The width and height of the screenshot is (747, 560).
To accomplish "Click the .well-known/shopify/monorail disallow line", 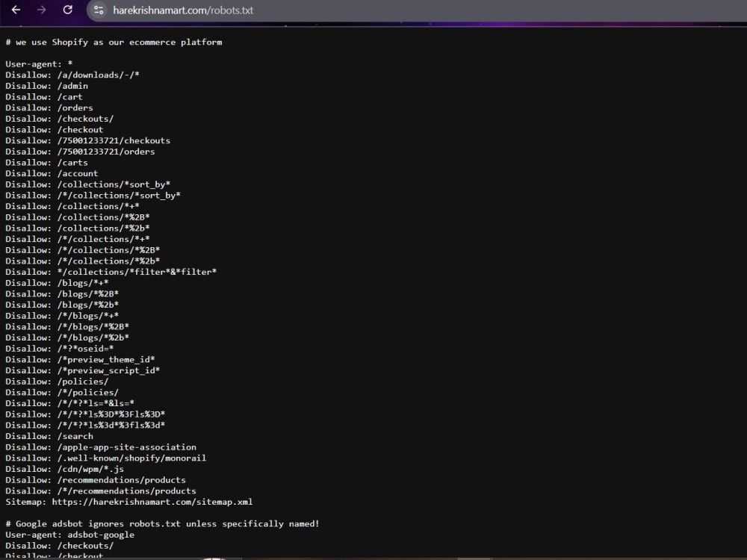I will click(x=106, y=458).
